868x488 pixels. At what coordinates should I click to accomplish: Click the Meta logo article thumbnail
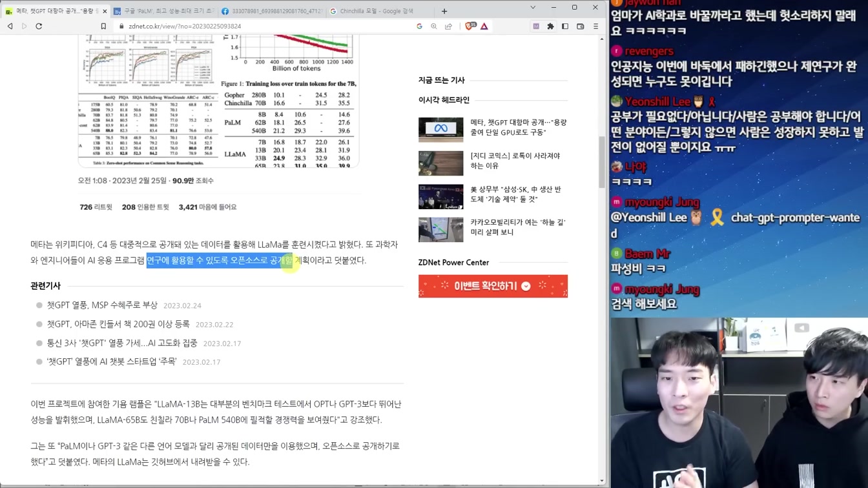441,130
